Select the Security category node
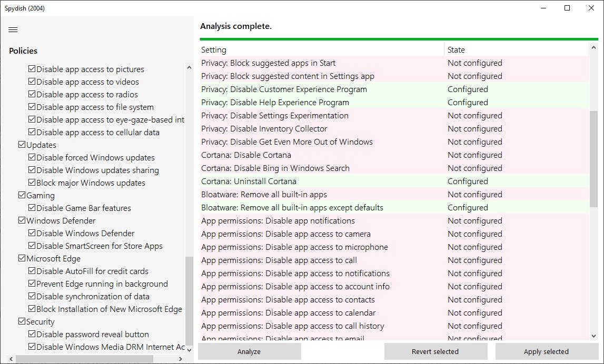 click(x=41, y=322)
